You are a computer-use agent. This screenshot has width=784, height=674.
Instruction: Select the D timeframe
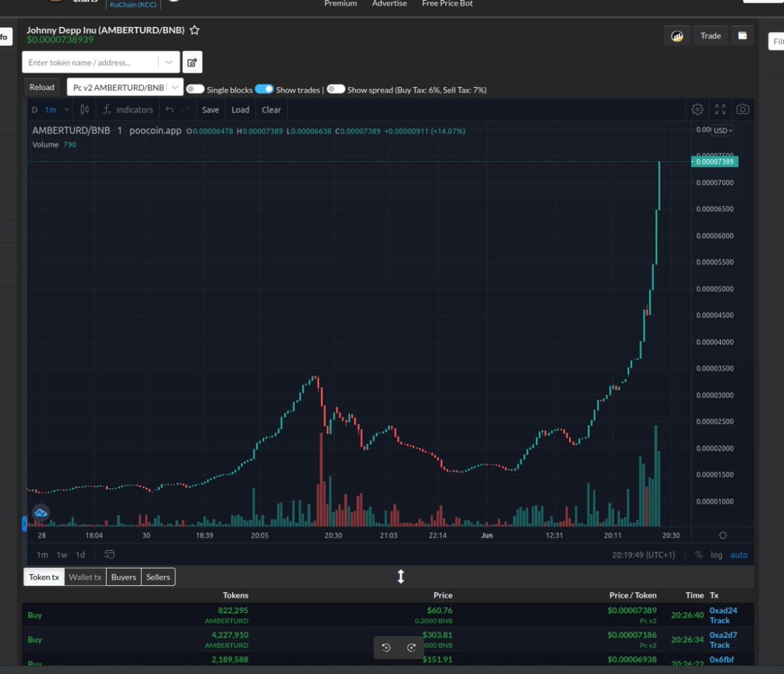pos(35,110)
